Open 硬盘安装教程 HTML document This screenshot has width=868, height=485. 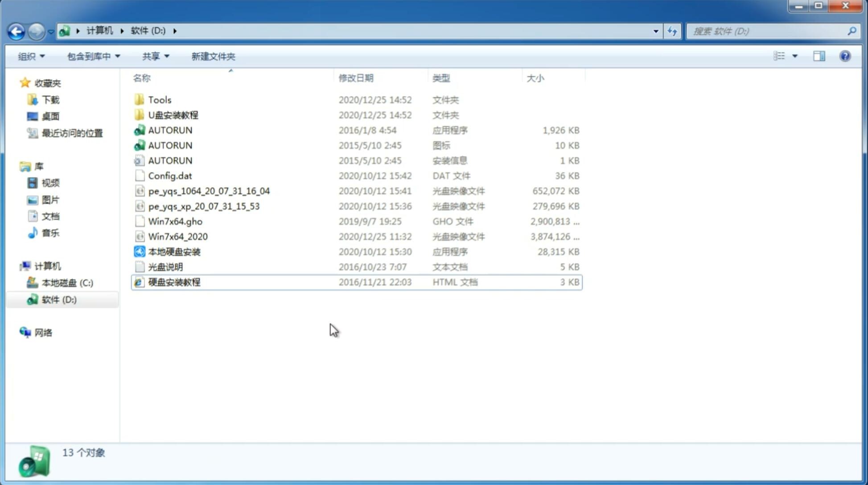pyautogui.click(x=173, y=282)
